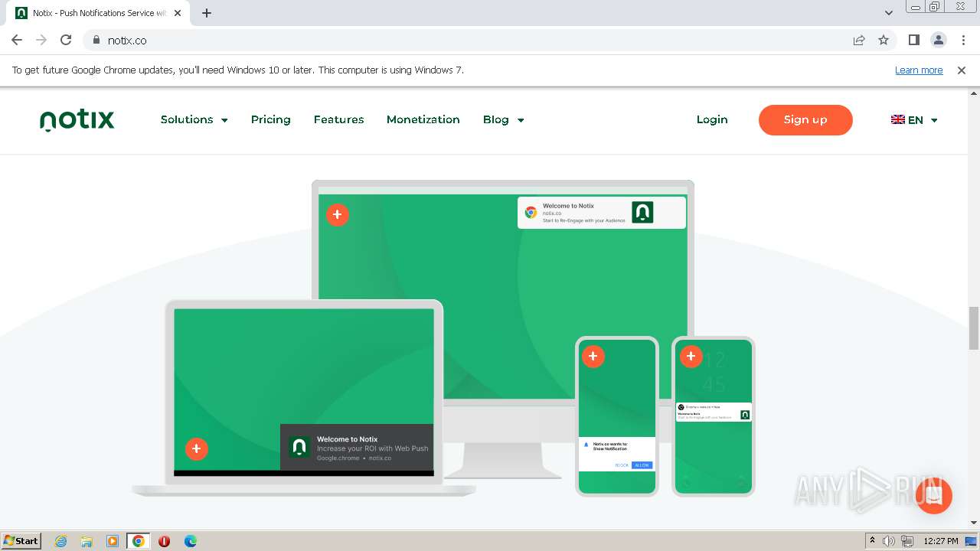Click the plus hotspot on second phone
The width and height of the screenshot is (980, 551).
[x=691, y=357]
